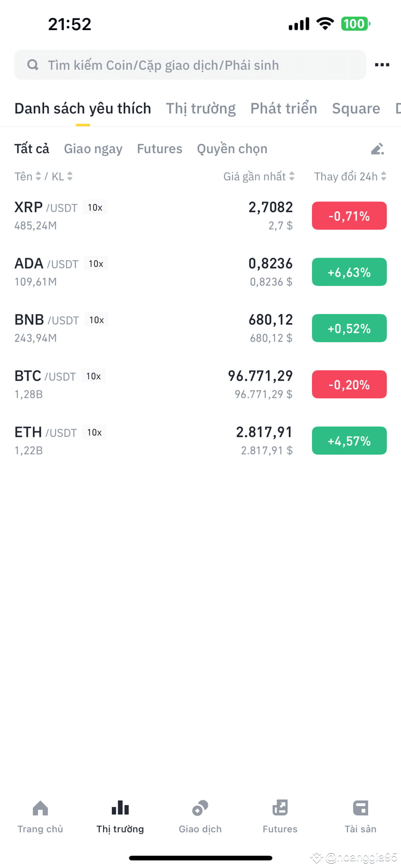Focus the Tìm kiếm Coin search field
The height and width of the screenshot is (868, 401).
point(194,65)
